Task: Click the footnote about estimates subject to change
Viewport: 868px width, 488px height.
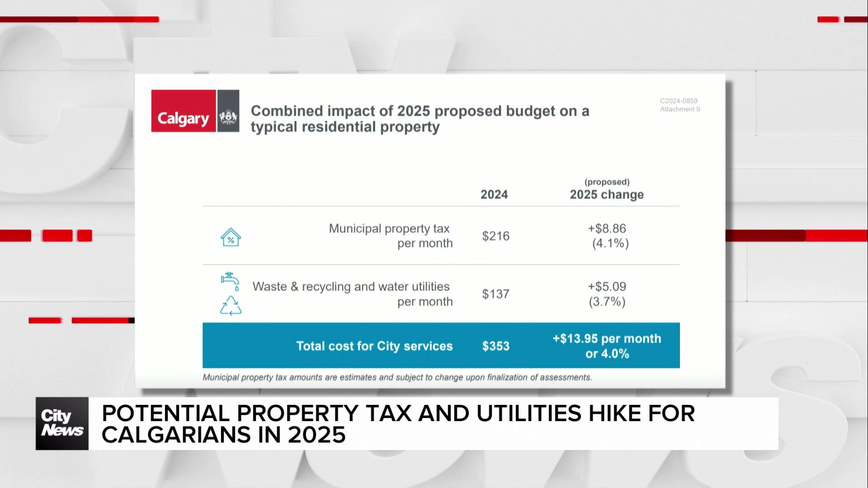Action: (397, 377)
